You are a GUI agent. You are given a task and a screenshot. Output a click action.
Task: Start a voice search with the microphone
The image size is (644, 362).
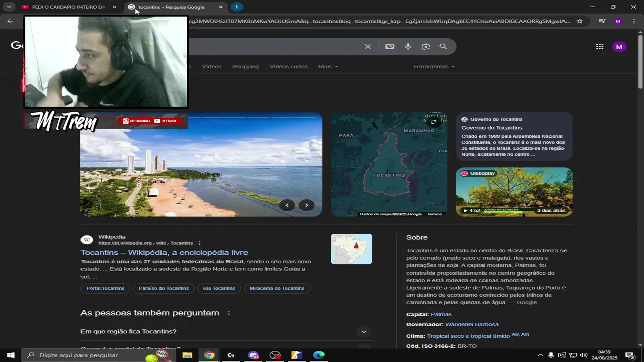[408, 47]
